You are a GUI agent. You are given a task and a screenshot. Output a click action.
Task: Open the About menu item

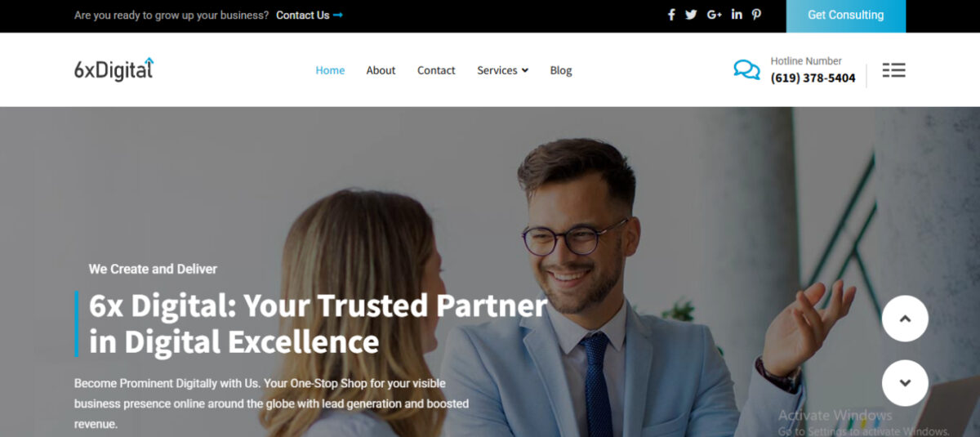pos(381,70)
